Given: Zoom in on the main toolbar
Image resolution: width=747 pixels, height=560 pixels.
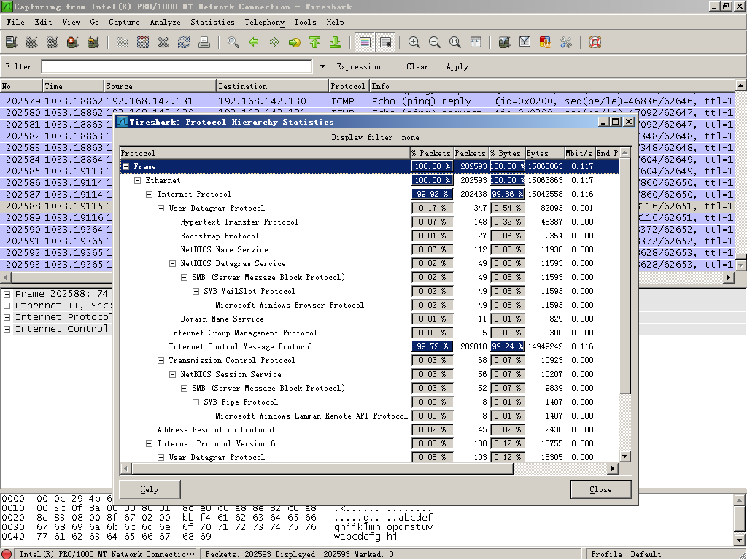Looking at the screenshot, I should (x=414, y=42).
